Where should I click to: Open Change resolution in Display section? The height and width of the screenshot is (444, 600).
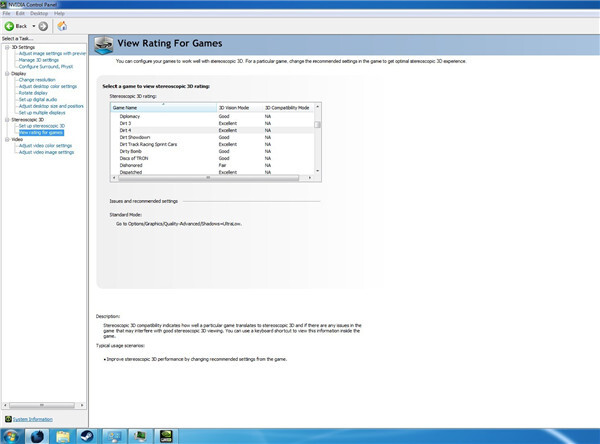(39, 79)
